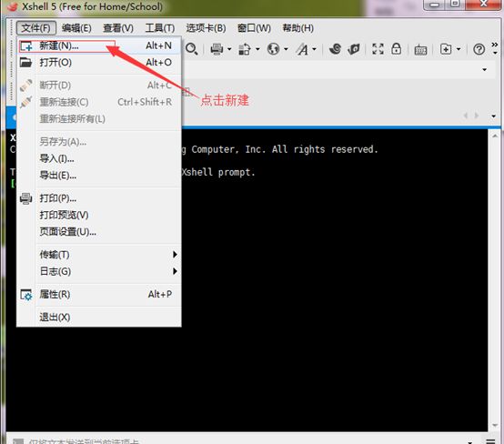Open Properties (属性) menu entry
Viewport: 504px width, 444px height.
(x=98, y=294)
